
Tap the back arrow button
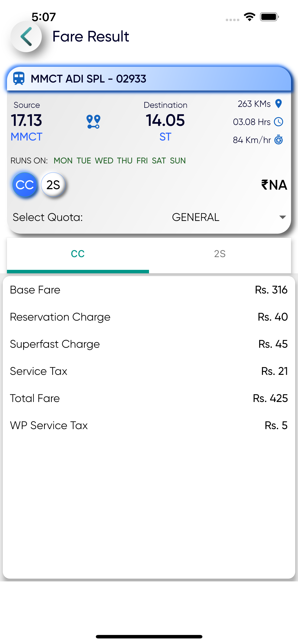click(x=26, y=36)
